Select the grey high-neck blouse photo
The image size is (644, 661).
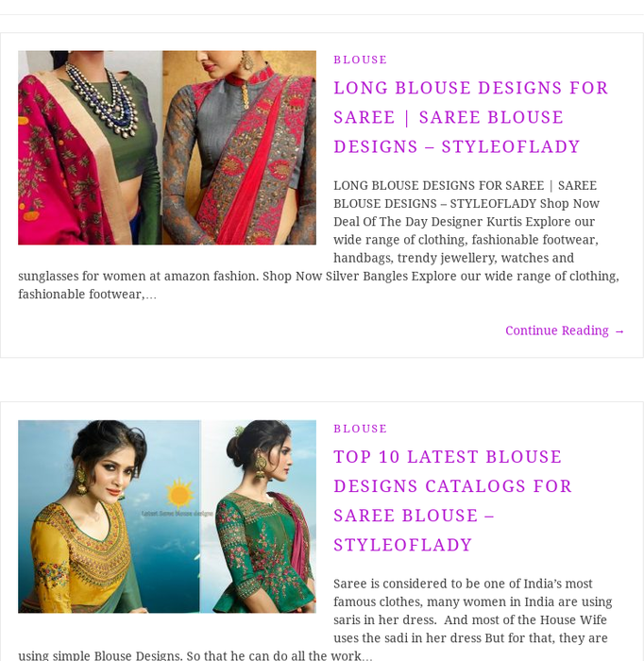tap(240, 147)
